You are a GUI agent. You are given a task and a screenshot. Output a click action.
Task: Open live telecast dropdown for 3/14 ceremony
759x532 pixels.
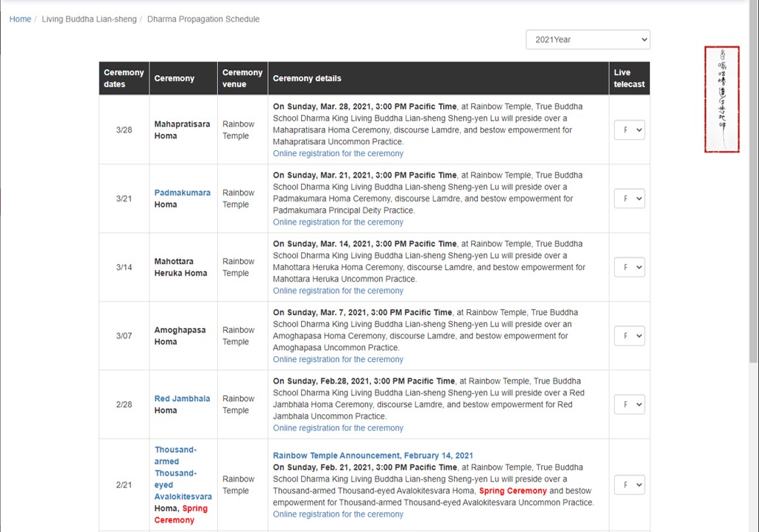click(x=629, y=267)
